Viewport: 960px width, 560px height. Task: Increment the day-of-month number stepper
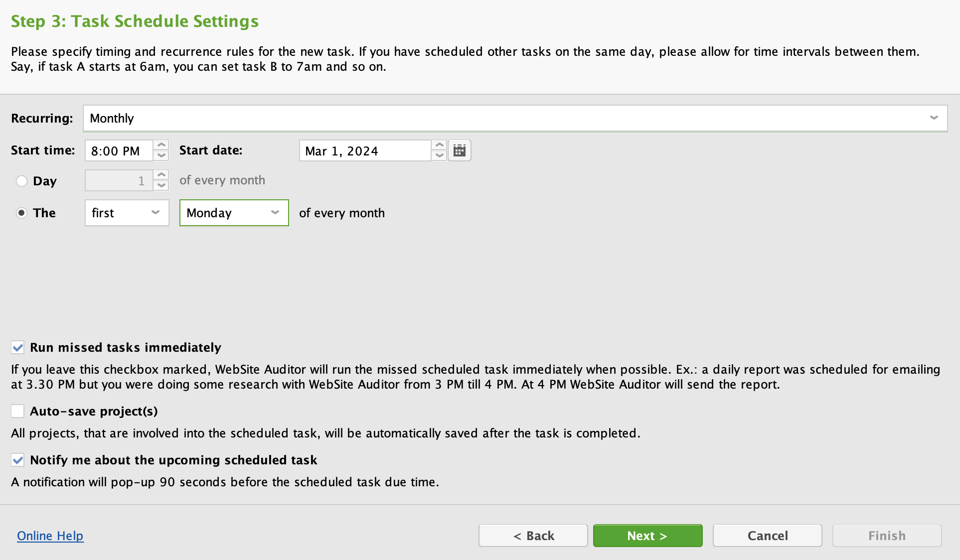click(x=161, y=175)
